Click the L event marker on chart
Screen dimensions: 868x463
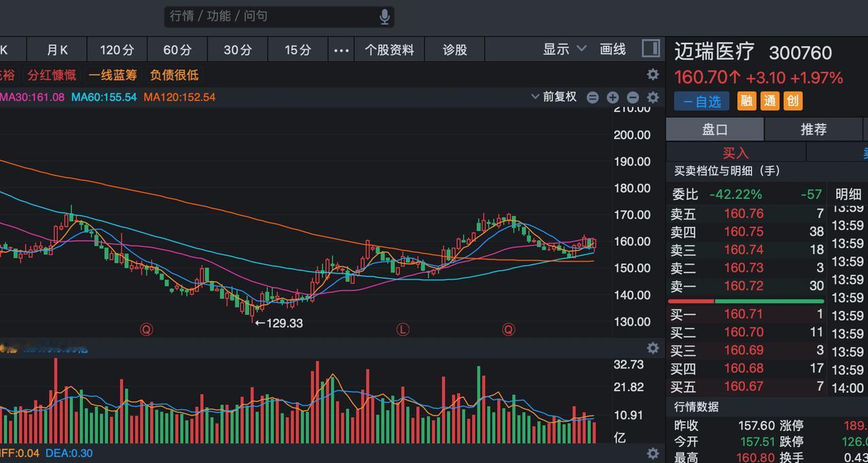click(403, 329)
